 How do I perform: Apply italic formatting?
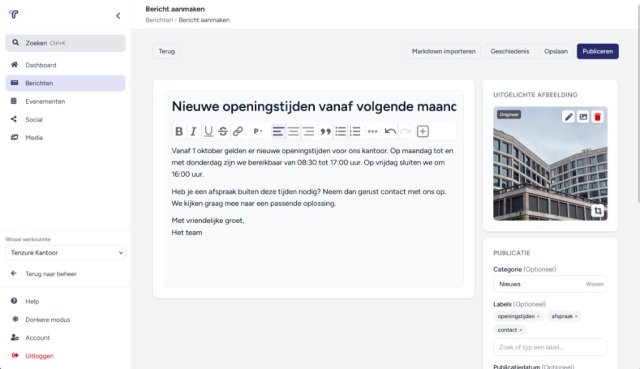pyautogui.click(x=193, y=131)
